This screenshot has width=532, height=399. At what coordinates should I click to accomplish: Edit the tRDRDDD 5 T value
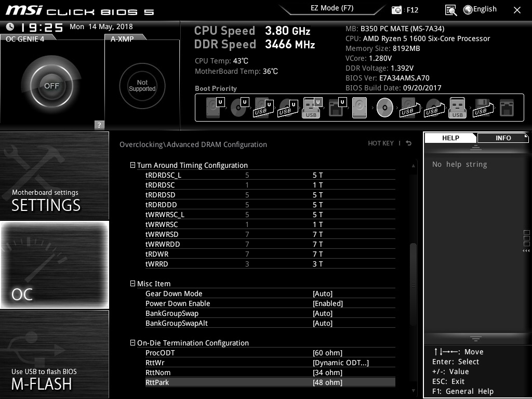click(x=317, y=205)
